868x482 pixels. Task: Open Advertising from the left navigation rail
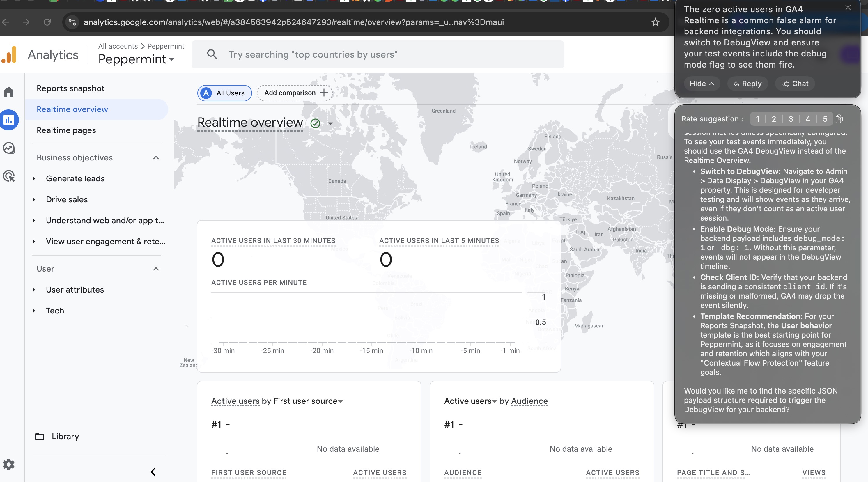9,176
